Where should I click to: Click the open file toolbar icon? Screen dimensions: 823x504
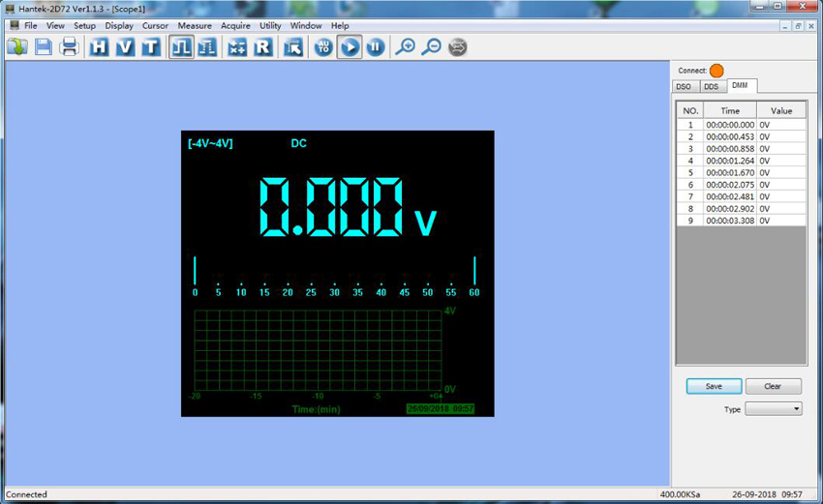pos(17,47)
